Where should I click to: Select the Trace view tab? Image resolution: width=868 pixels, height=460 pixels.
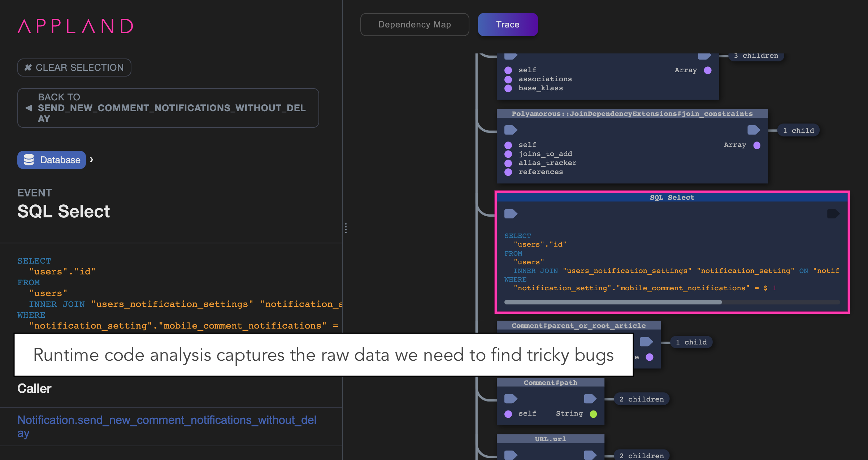click(x=508, y=24)
